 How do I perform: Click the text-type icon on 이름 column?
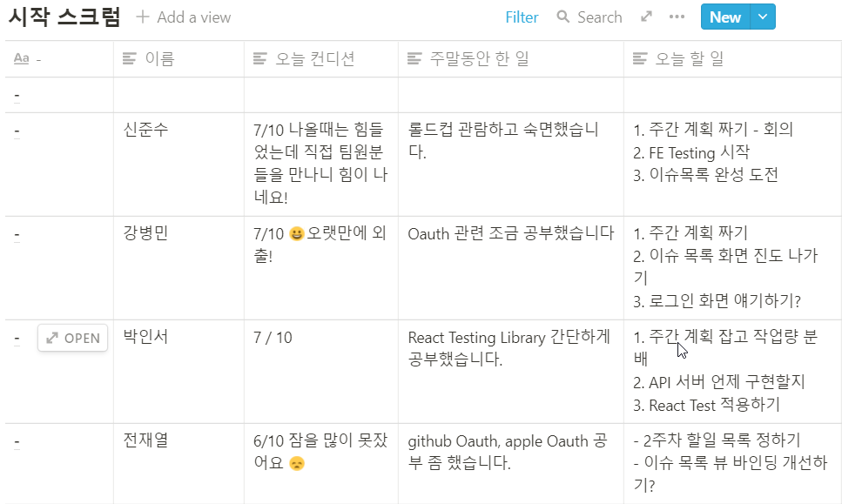tap(130, 59)
